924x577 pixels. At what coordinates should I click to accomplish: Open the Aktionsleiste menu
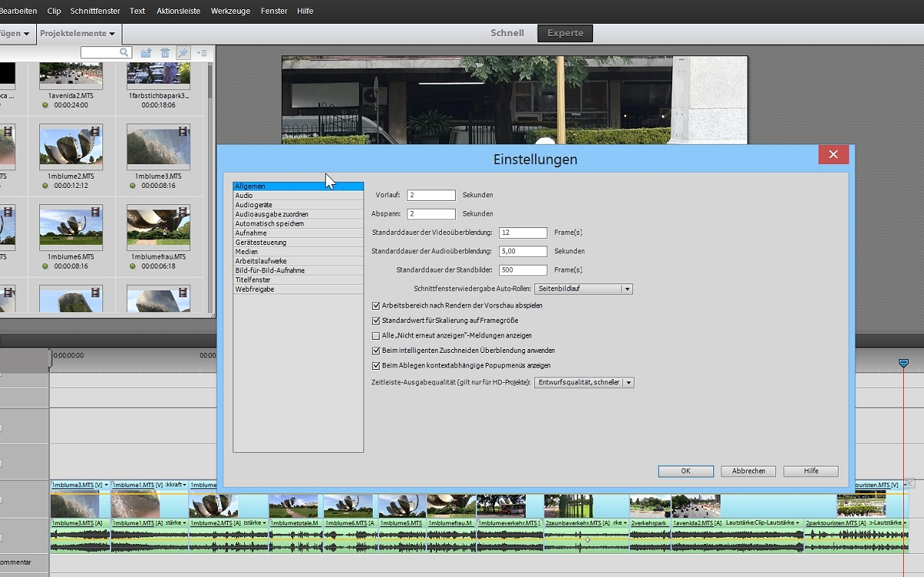pos(179,11)
